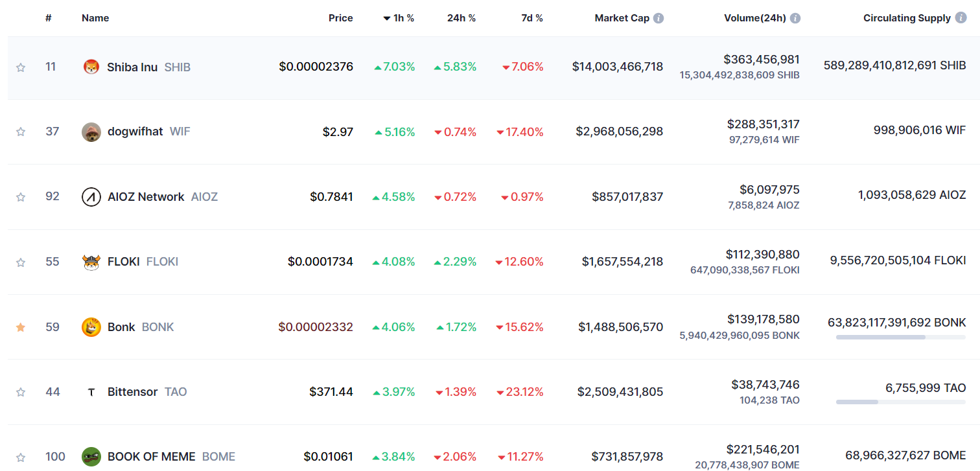The height and width of the screenshot is (471, 980).
Task: Click Bittensor market cap $2,509,431,805
Action: (620, 391)
